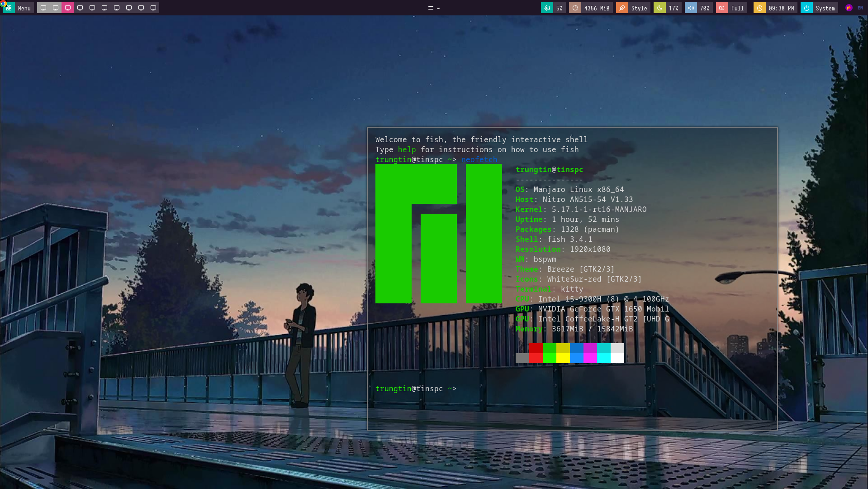This screenshot has height=489, width=868.
Task: Click the 'Packages: 1328 (pacman)' line
Action: coord(567,229)
